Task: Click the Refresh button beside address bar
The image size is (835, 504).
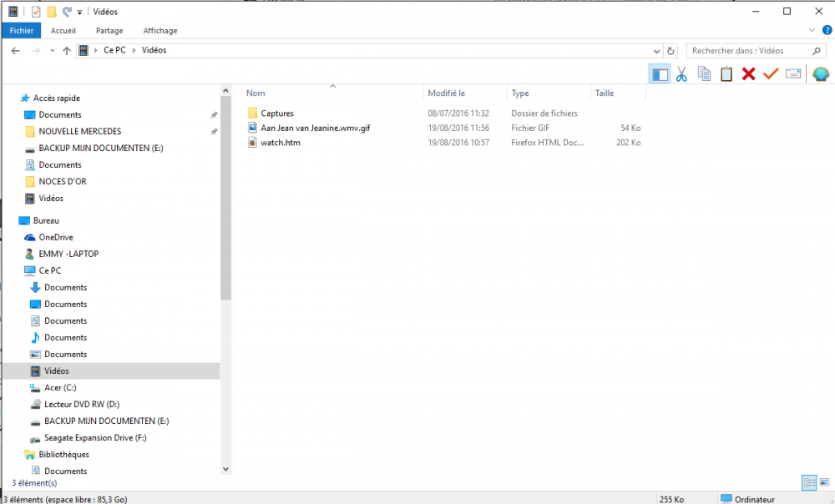Action: (x=671, y=51)
